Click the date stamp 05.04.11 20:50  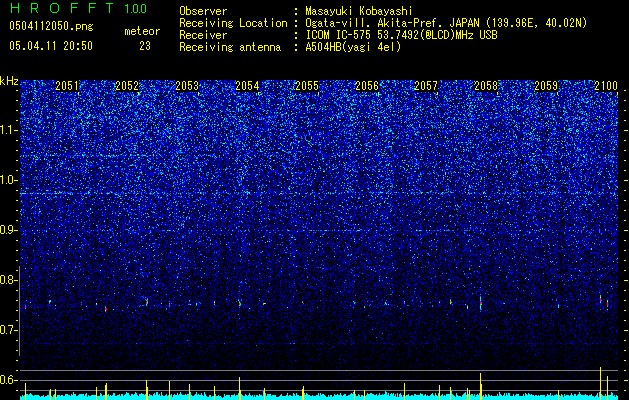[x=51, y=46]
